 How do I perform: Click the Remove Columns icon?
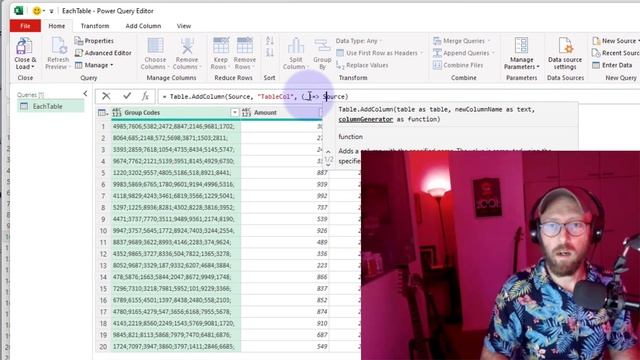(x=187, y=46)
